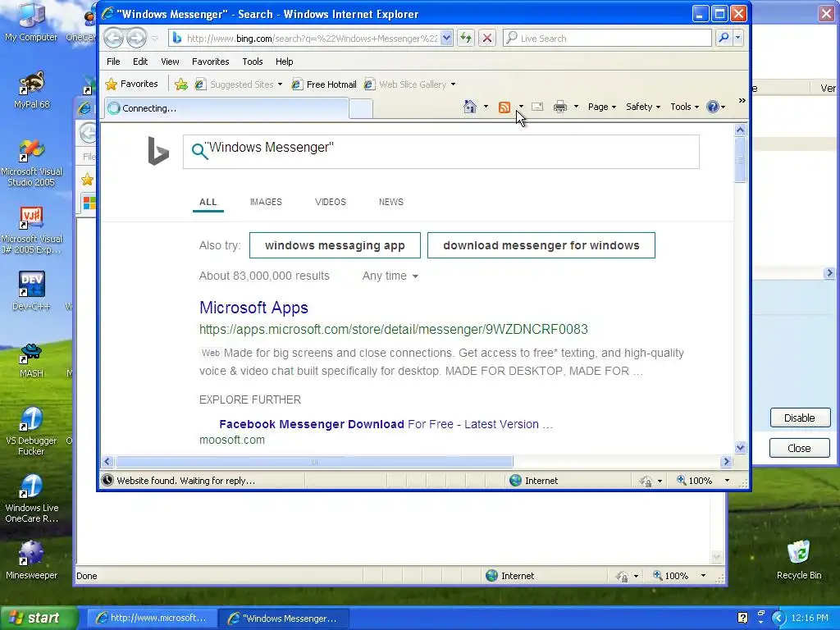Image resolution: width=840 pixels, height=630 pixels.
Task: Open Microsoft Visual J# 2005 Express shortcut
Action: click(31, 231)
